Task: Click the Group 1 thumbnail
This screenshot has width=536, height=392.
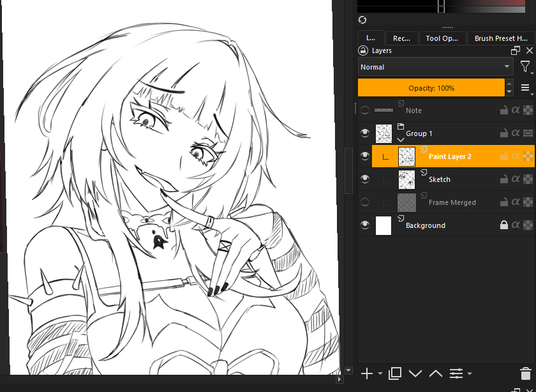Action: pos(383,133)
